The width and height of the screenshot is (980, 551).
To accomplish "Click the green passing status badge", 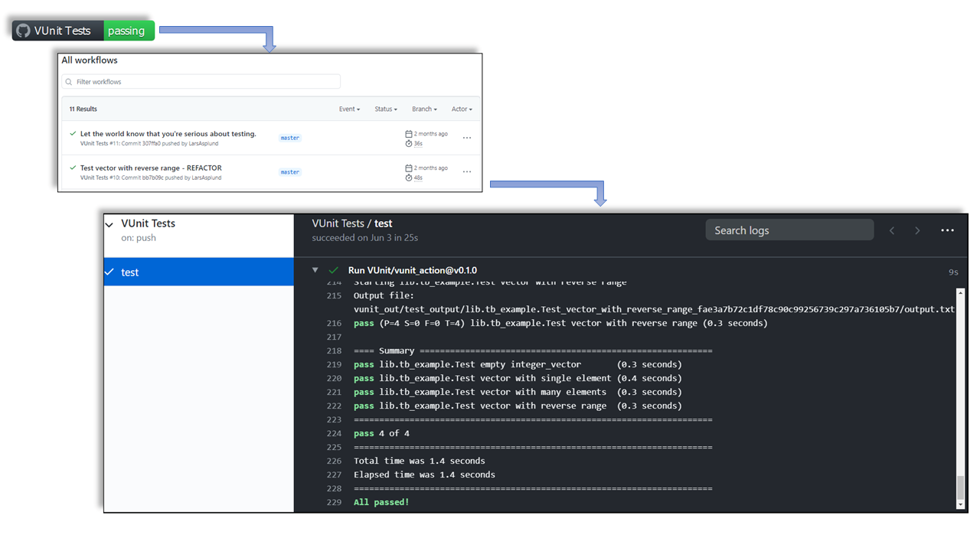I will pos(129,31).
